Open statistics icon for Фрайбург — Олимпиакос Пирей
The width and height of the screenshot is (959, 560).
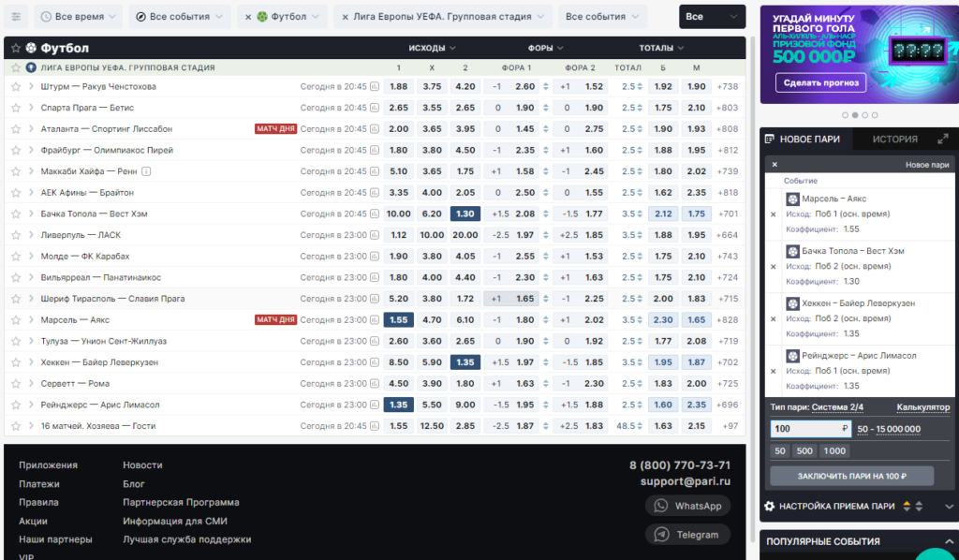coord(375,150)
